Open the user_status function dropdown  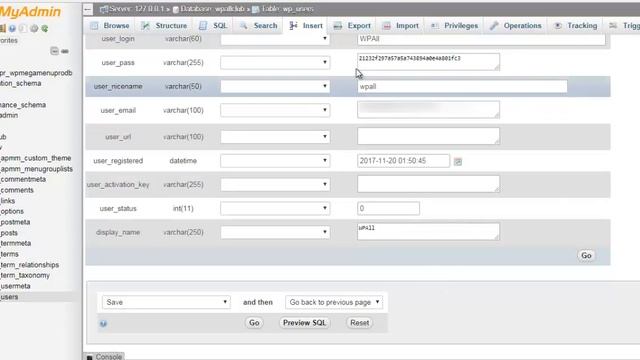(x=275, y=209)
